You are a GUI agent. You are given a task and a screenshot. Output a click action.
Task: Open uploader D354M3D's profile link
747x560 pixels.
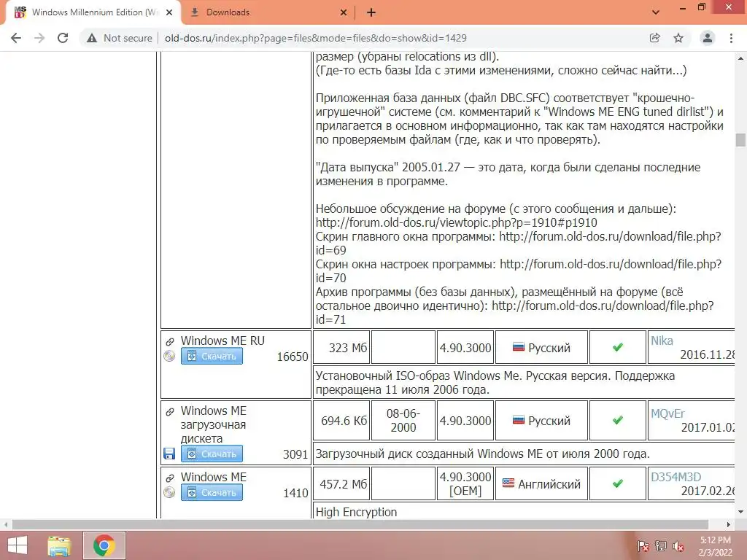(676, 477)
